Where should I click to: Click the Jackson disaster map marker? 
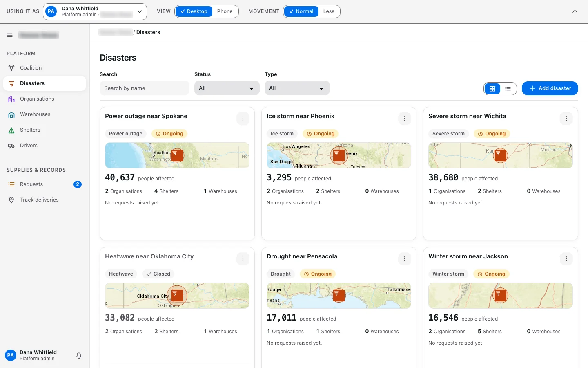(500, 296)
